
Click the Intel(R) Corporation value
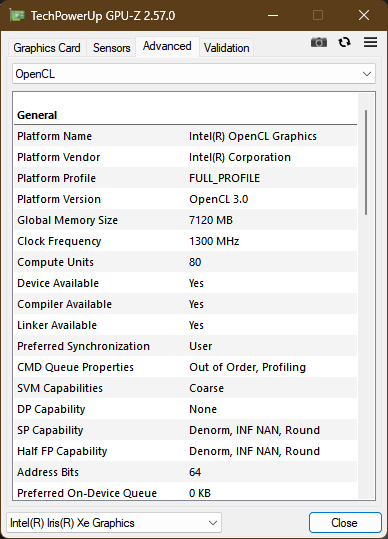pyautogui.click(x=240, y=157)
